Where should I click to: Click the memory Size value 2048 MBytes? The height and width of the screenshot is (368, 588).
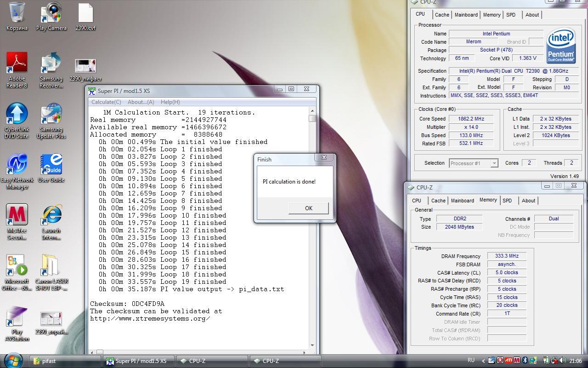[459, 227]
